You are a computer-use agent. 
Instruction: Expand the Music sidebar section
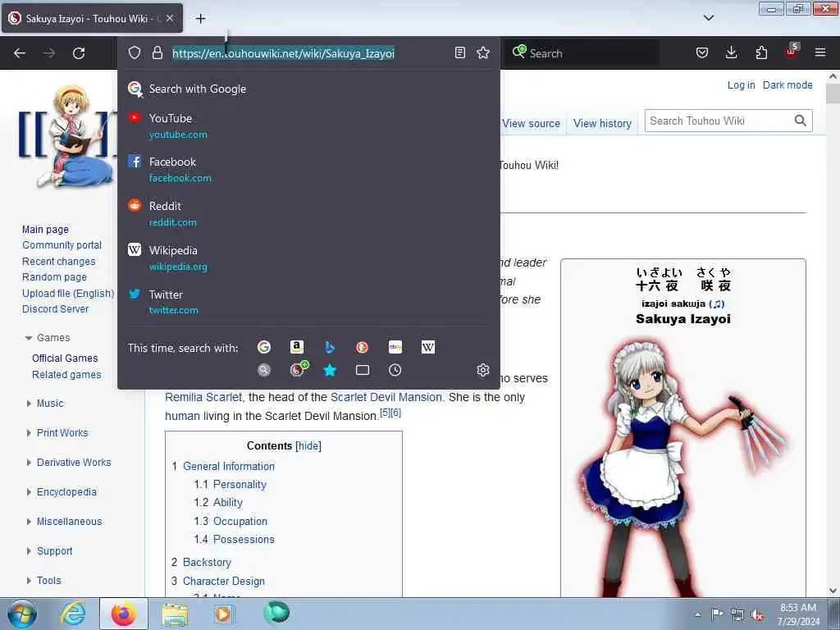click(x=29, y=404)
